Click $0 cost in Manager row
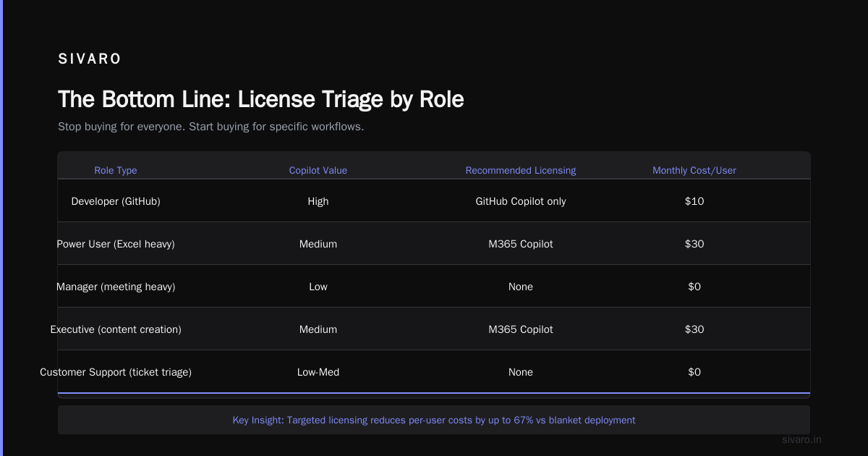The width and height of the screenshot is (868, 456). click(694, 287)
